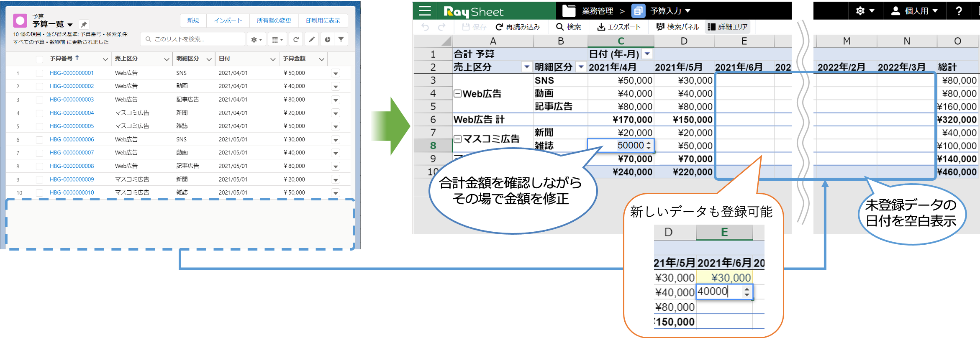Pin the 予算一覧 list view
Viewport: 980px width, 338px height.
pyautogui.click(x=84, y=25)
